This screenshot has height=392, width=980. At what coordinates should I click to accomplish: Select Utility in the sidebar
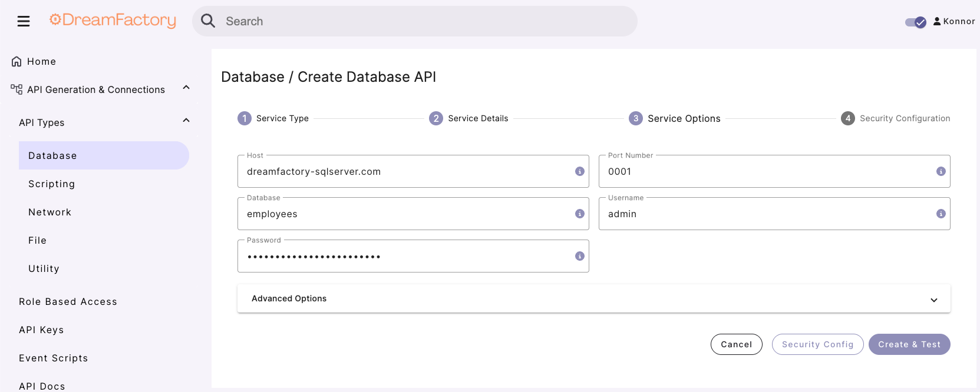click(44, 268)
